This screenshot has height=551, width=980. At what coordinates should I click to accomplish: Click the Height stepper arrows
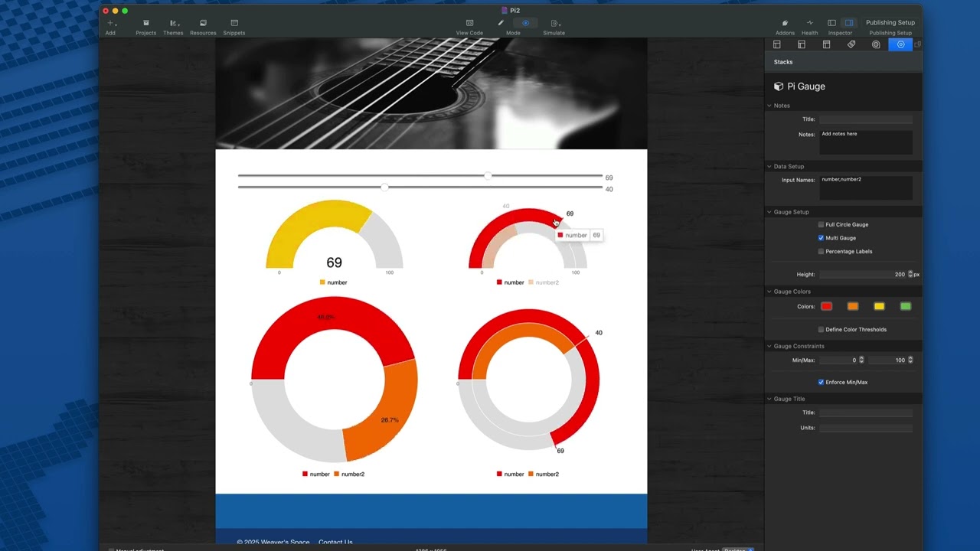(x=910, y=274)
